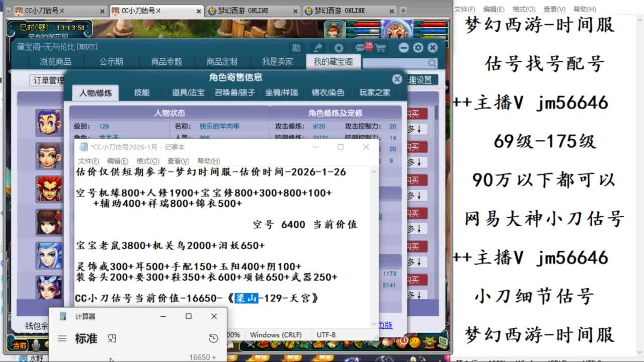Open the calculator history icon
Image resolution: width=644 pixels, height=362 pixels.
point(213,339)
